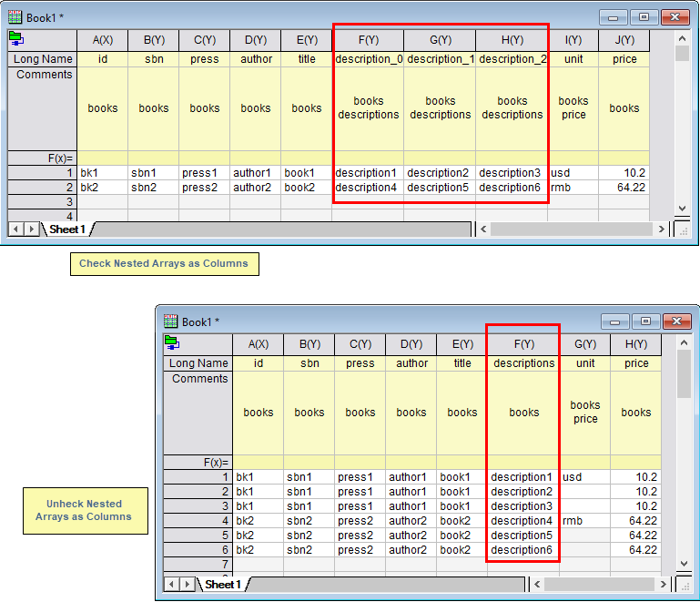Click horizontal scrollbar left arrow in top workbook
Screen dimensions: 700x602
click(483, 230)
